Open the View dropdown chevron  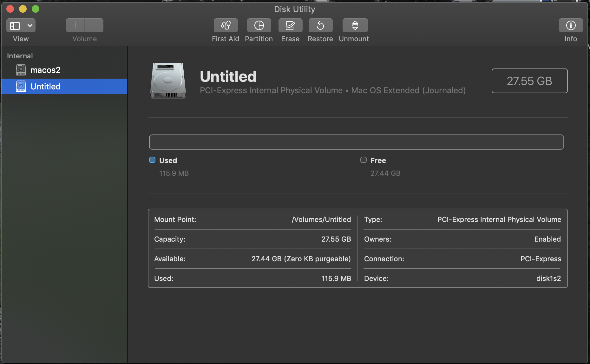[30, 25]
